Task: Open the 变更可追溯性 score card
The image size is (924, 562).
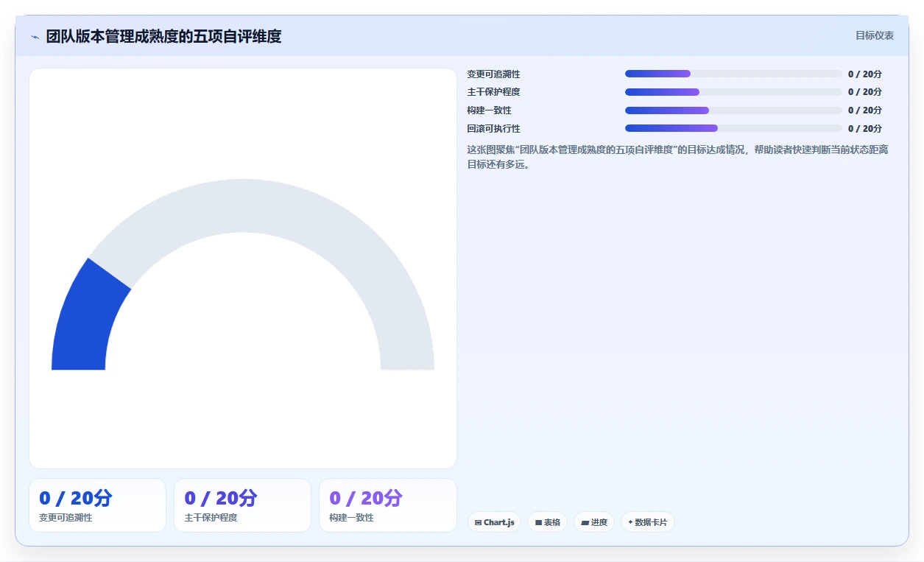Action: tap(97, 505)
